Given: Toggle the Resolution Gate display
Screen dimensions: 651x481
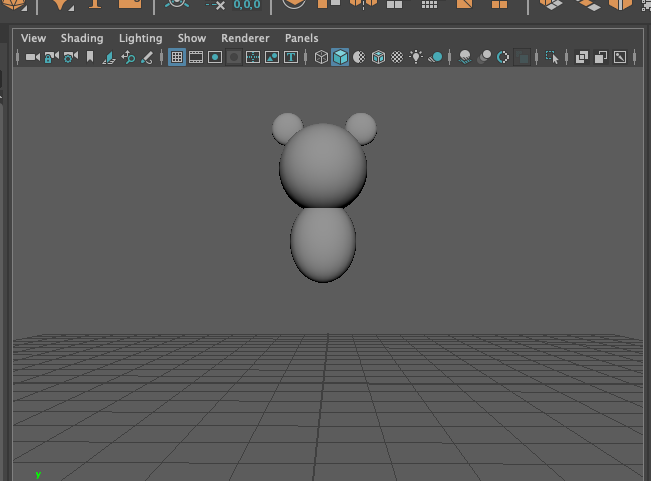Looking at the screenshot, I should (x=215, y=57).
